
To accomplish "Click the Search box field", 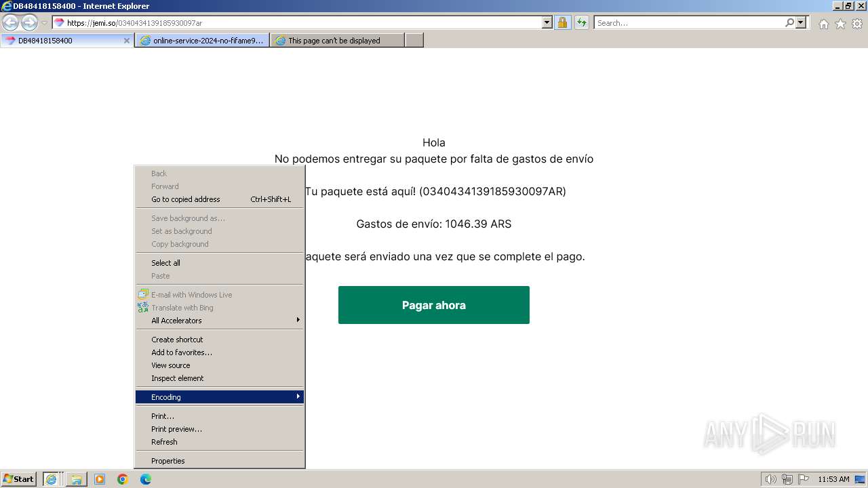I will [x=689, y=22].
